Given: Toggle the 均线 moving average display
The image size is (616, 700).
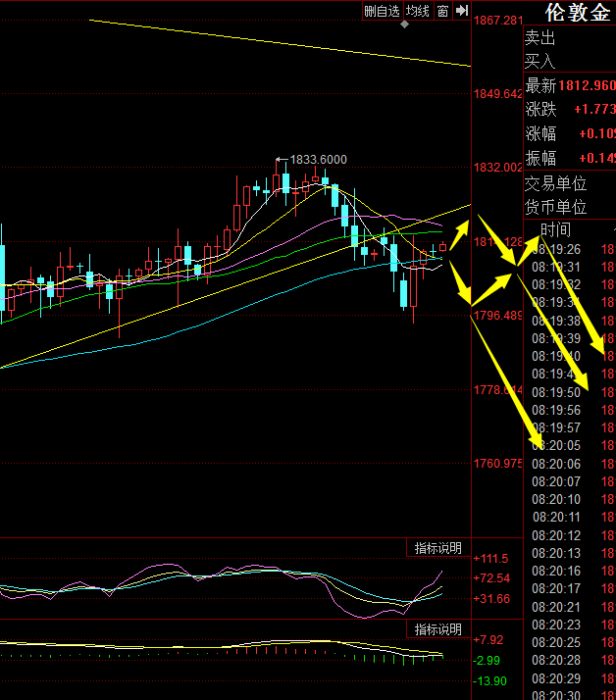Looking at the screenshot, I should pyautogui.click(x=419, y=11).
